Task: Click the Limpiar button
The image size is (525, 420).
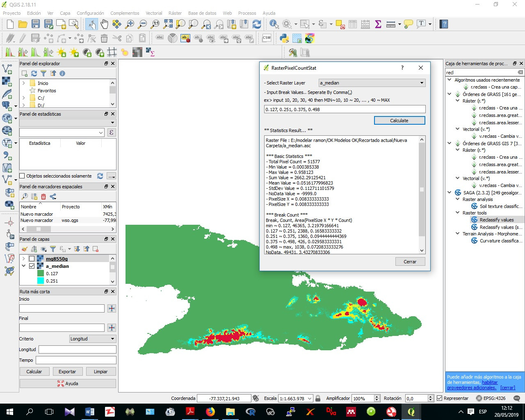Action: click(x=100, y=372)
